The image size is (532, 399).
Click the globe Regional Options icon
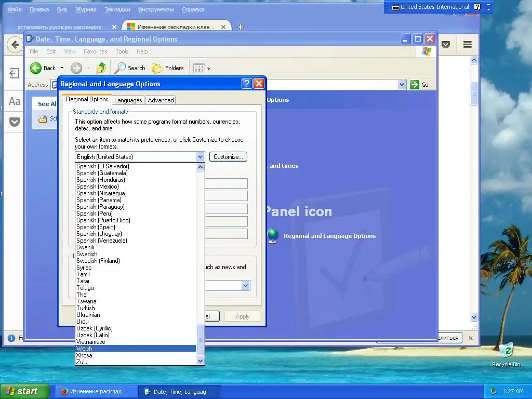pos(273,236)
